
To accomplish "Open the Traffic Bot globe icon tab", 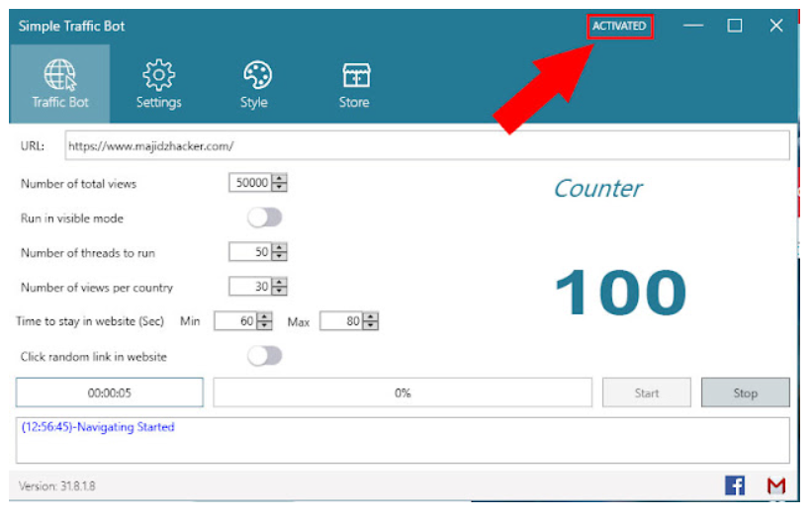I will pyautogui.click(x=59, y=83).
